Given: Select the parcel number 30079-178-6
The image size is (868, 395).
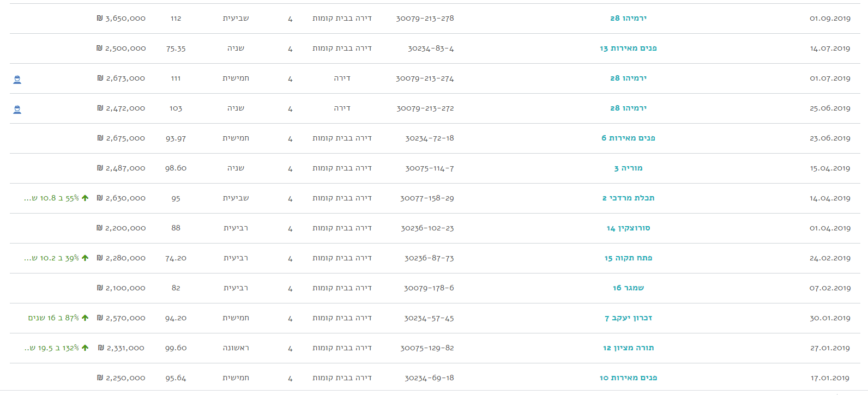Looking at the screenshot, I should [x=429, y=288].
